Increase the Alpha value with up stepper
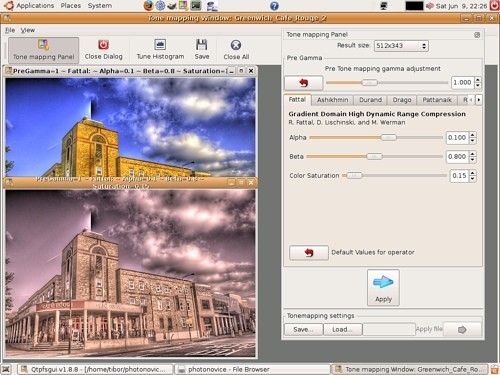Image resolution: width=500 pixels, height=375 pixels. 472,135
